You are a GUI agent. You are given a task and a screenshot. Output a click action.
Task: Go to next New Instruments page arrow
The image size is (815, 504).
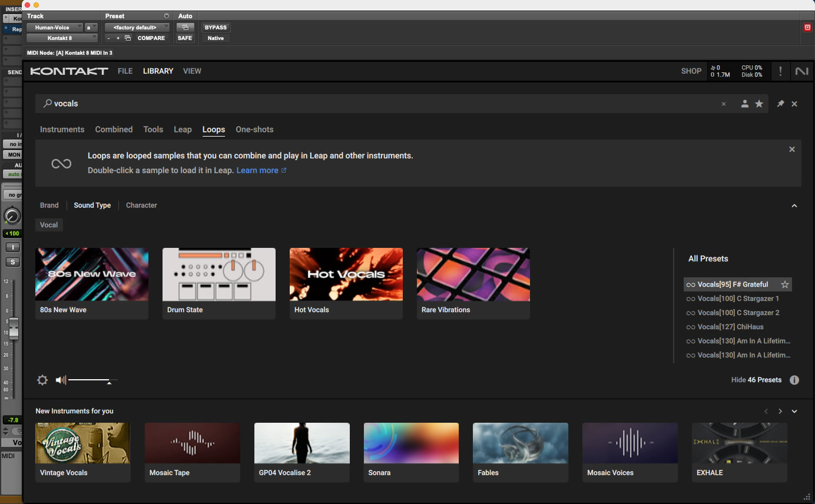tap(780, 411)
